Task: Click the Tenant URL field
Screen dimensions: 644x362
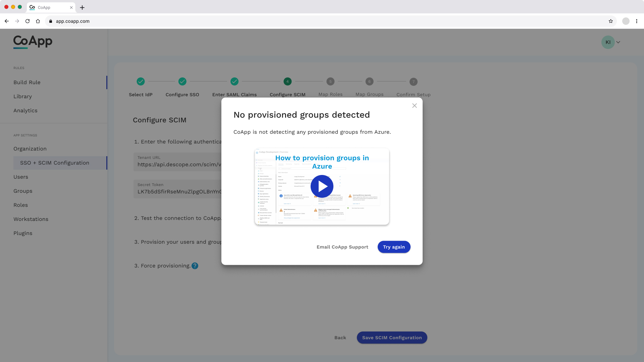Action: pyautogui.click(x=177, y=162)
